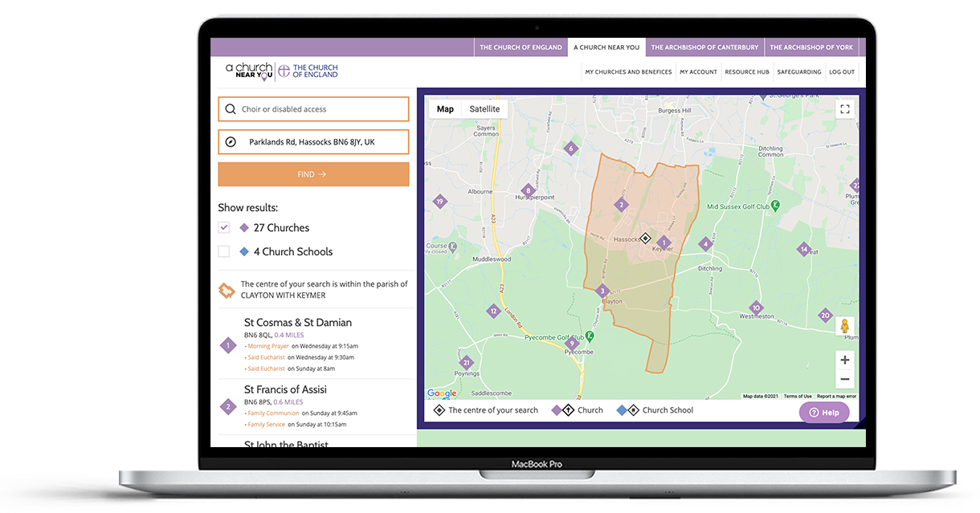Open church marker 2 inside parish boundary
980x513 pixels.
pyautogui.click(x=620, y=205)
